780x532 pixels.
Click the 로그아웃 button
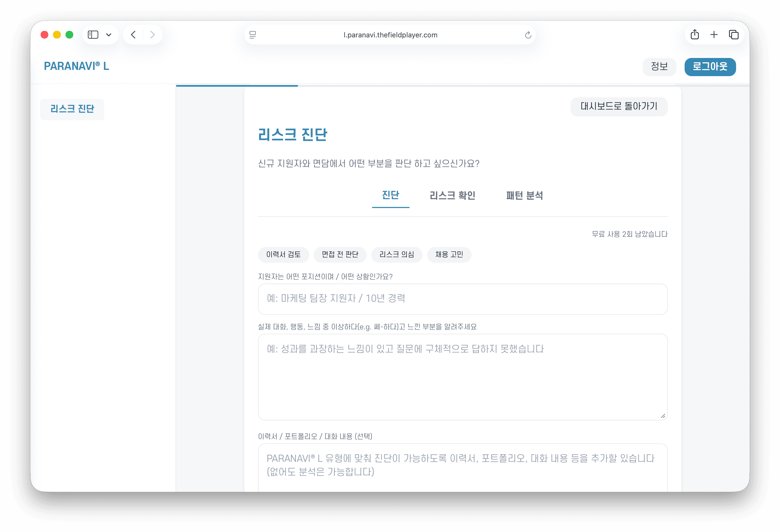pos(710,67)
